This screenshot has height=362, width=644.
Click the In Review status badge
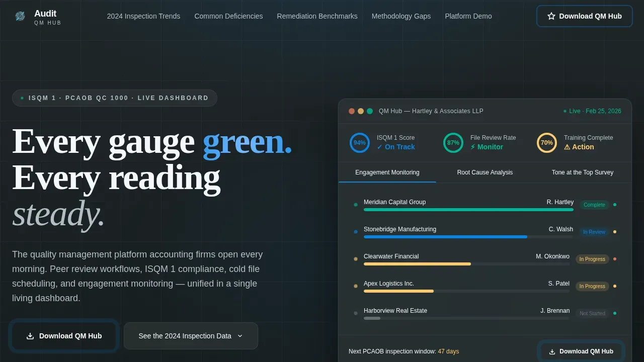click(594, 232)
